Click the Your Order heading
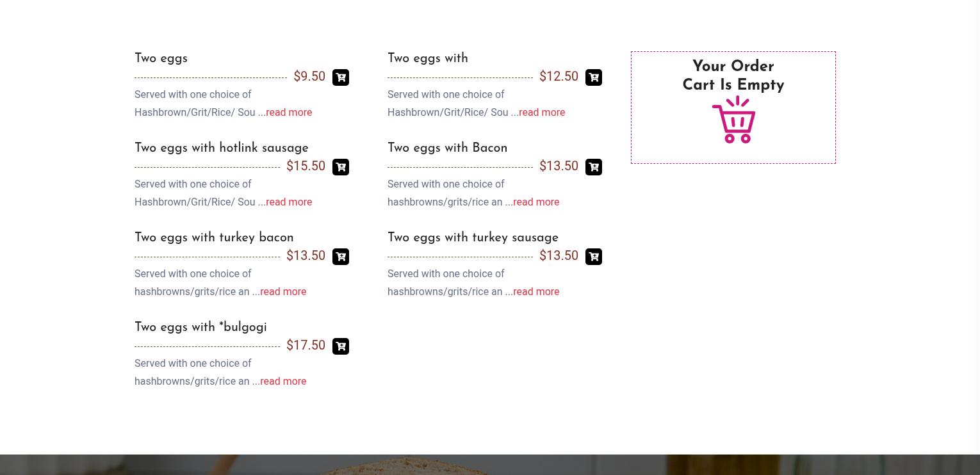Screen dimensions: 980x475 (x=733, y=67)
